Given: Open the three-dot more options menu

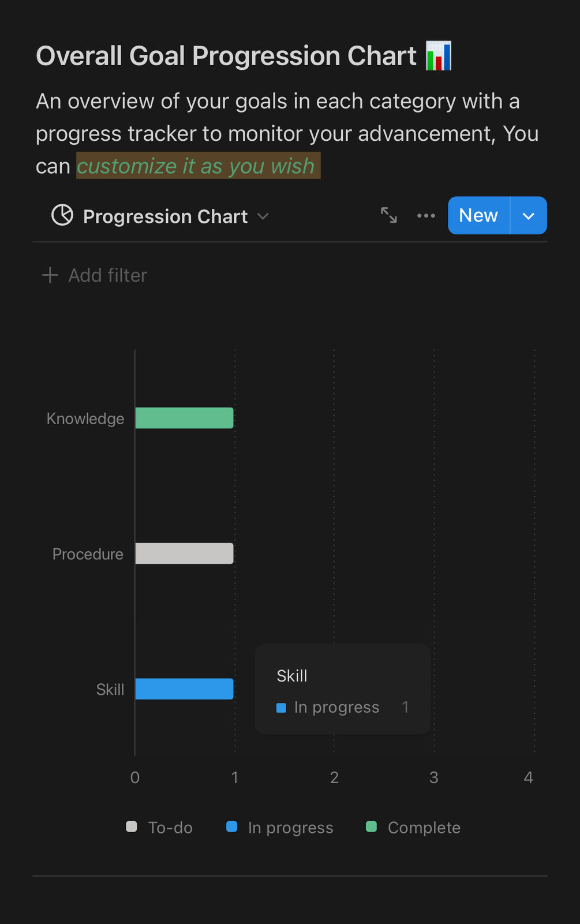Looking at the screenshot, I should pyautogui.click(x=426, y=215).
